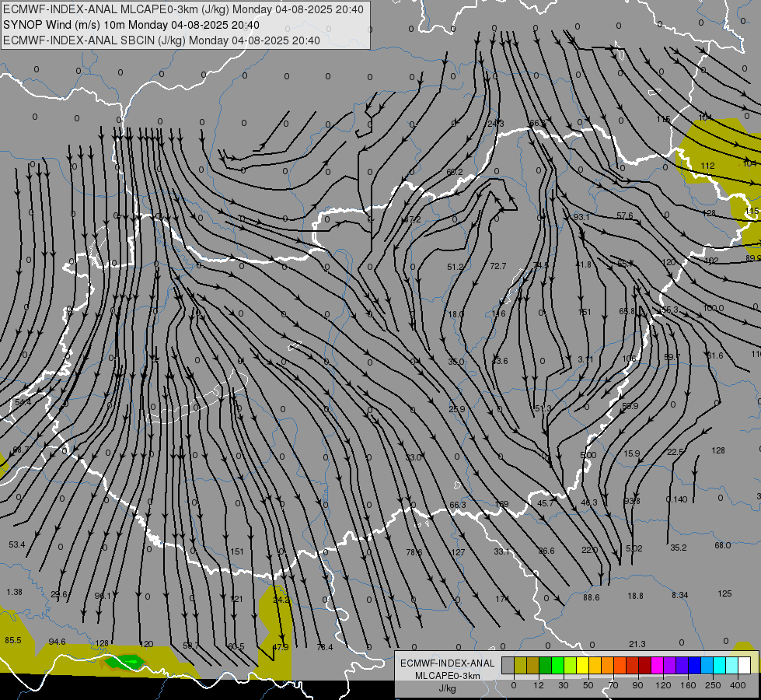The image size is (761, 700).
Task: Select the map value 35.0
Action: (x=456, y=362)
